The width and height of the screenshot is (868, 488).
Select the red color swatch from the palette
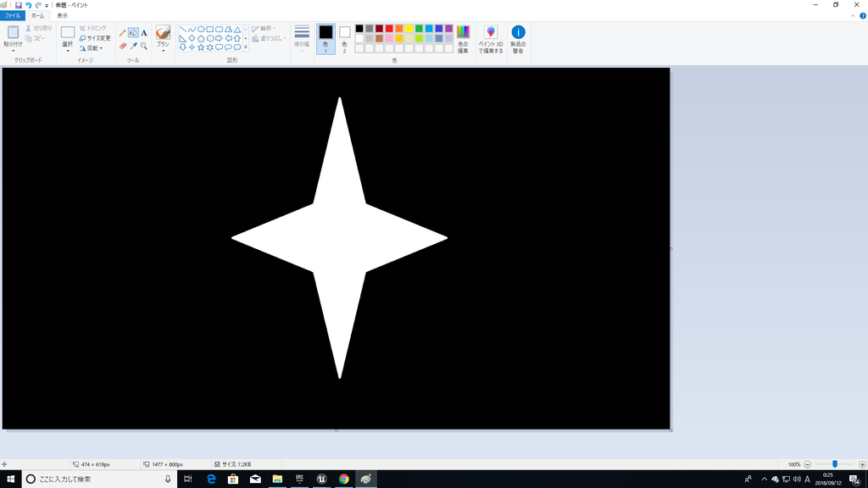tap(388, 28)
